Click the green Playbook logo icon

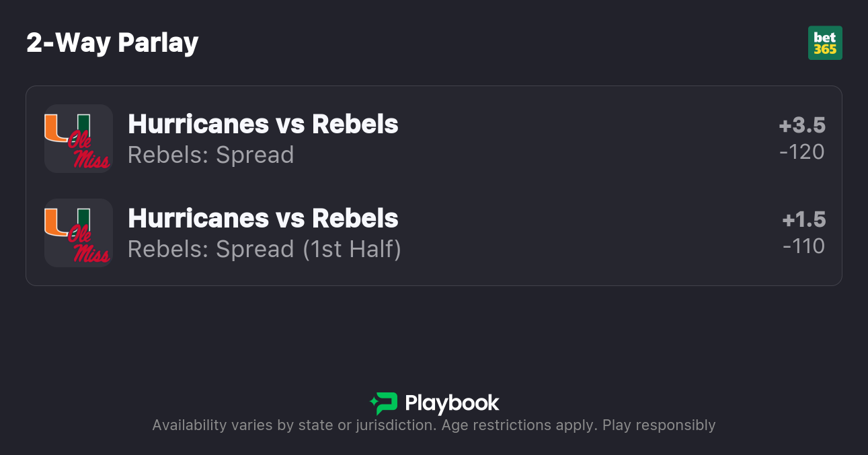384,403
